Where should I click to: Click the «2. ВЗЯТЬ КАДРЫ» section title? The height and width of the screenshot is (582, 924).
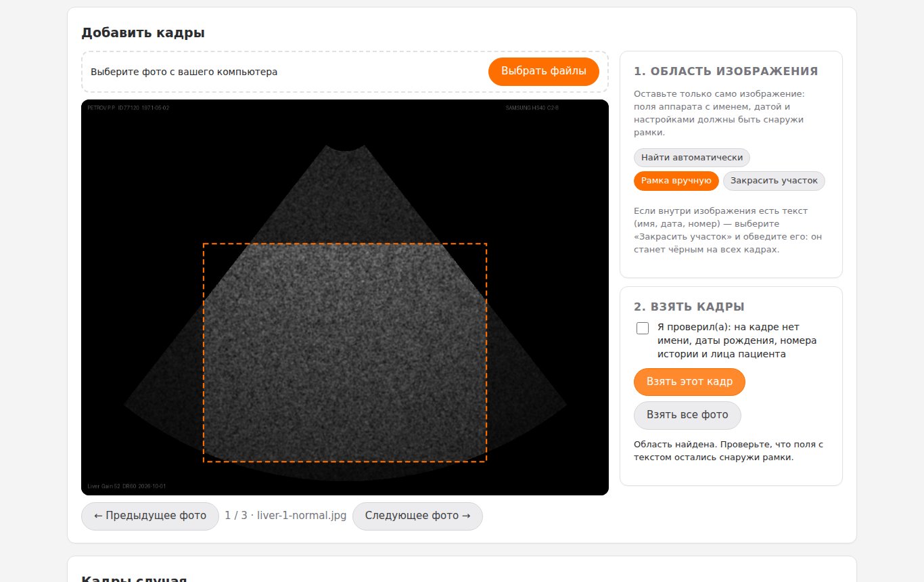pyautogui.click(x=689, y=307)
